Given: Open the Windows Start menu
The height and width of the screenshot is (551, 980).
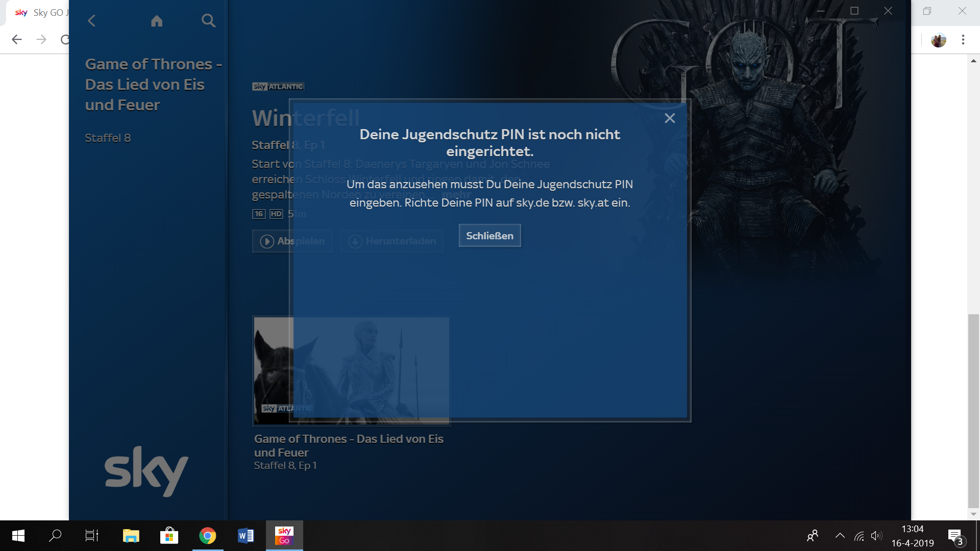Looking at the screenshot, I should click(x=18, y=536).
